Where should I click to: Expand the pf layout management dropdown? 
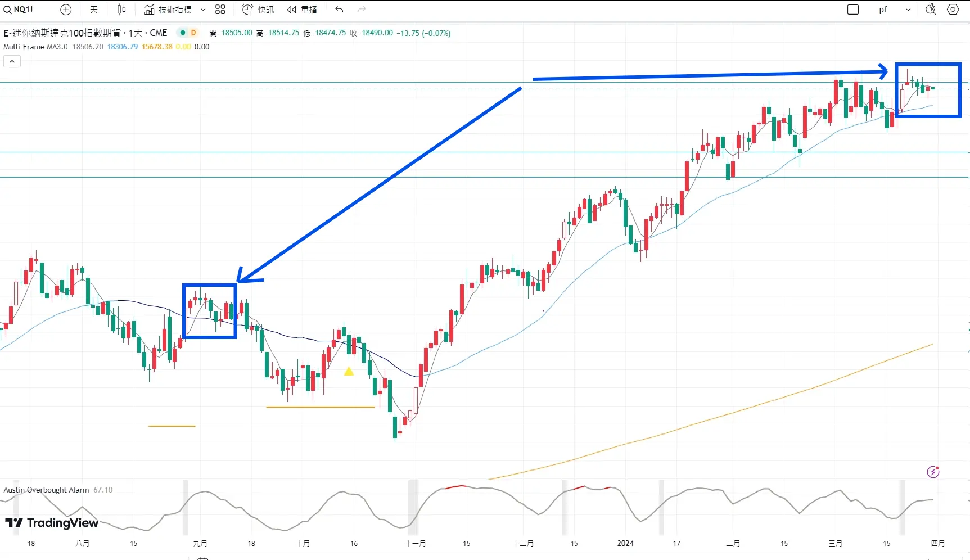pos(908,10)
